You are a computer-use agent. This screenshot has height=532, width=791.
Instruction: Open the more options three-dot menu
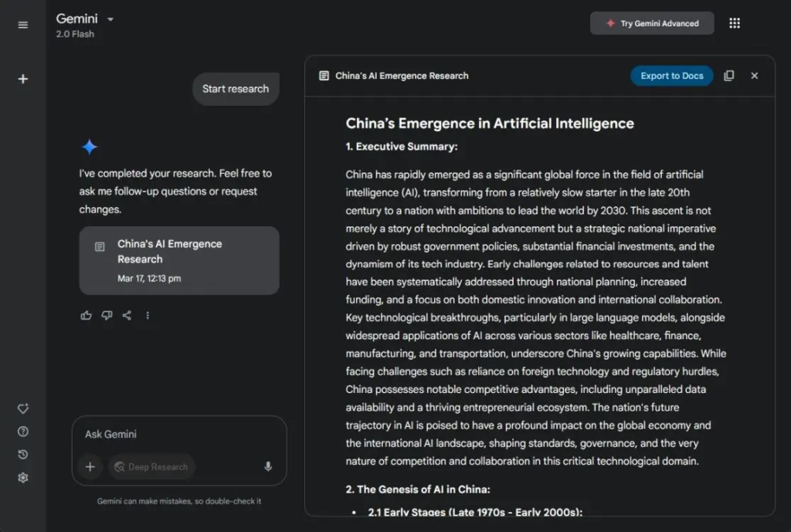[148, 315]
